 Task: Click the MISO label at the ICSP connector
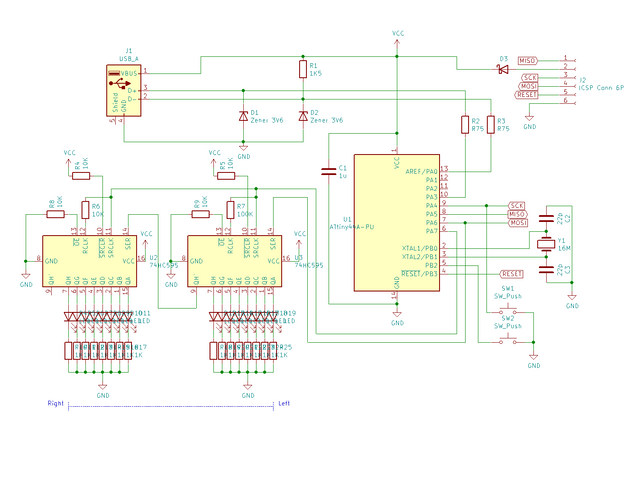point(529,60)
